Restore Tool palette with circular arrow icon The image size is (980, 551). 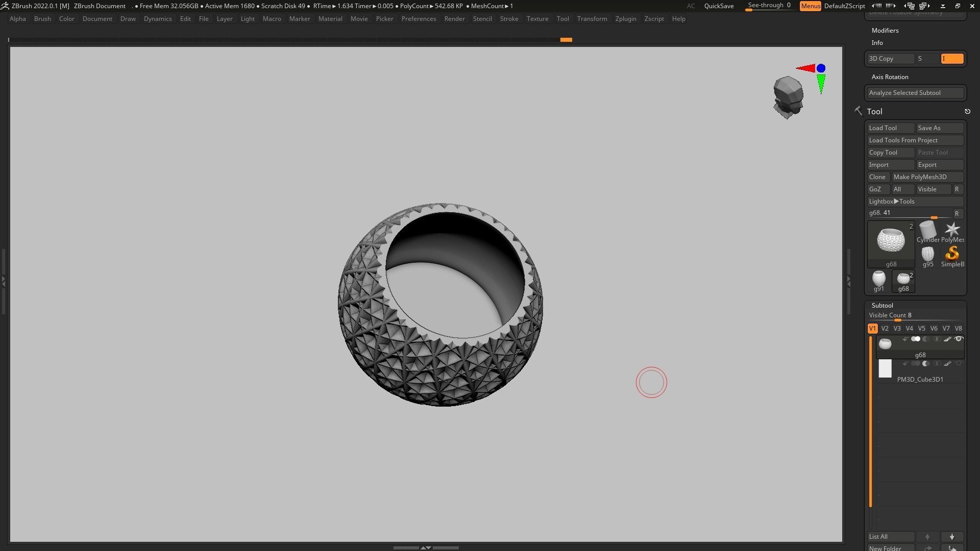[x=967, y=111]
